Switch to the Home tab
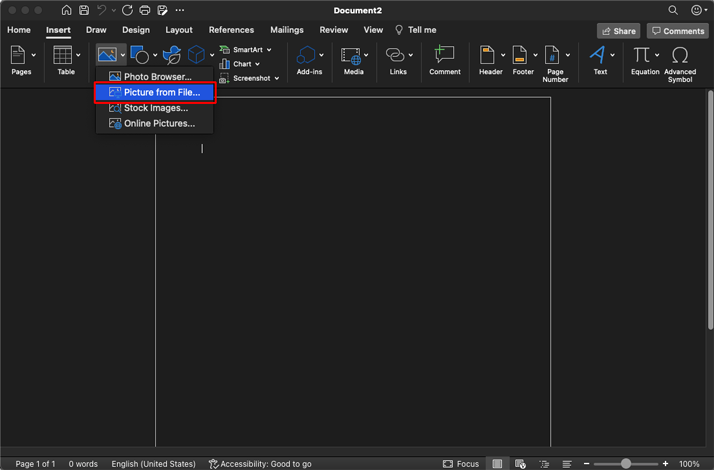The height and width of the screenshot is (470, 714). click(x=19, y=30)
